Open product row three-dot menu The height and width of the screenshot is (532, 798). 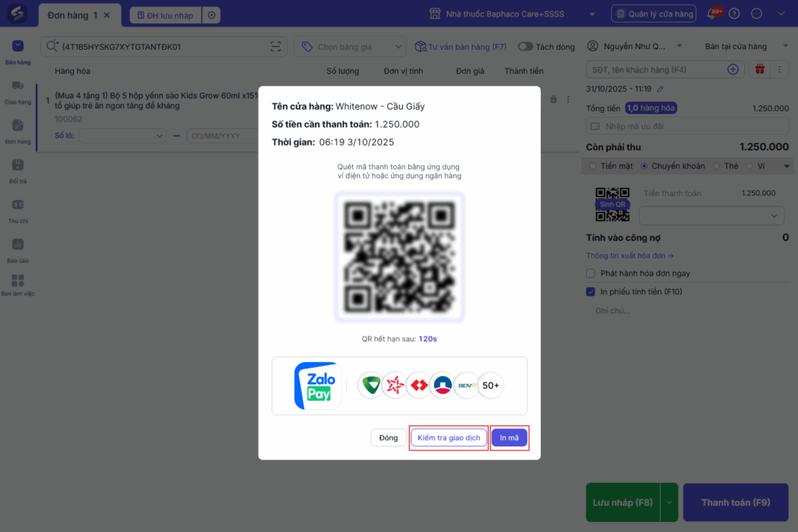[x=568, y=100]
